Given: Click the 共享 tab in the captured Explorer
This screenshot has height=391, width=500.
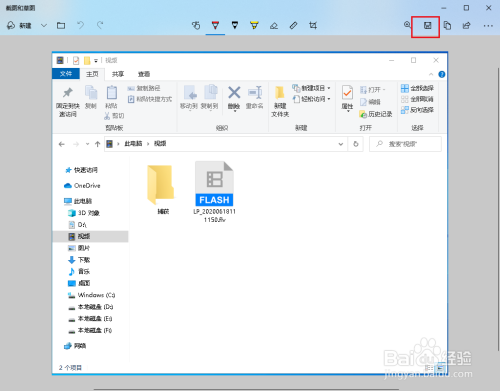Looking at the screenshot, I should pos(118,74).
